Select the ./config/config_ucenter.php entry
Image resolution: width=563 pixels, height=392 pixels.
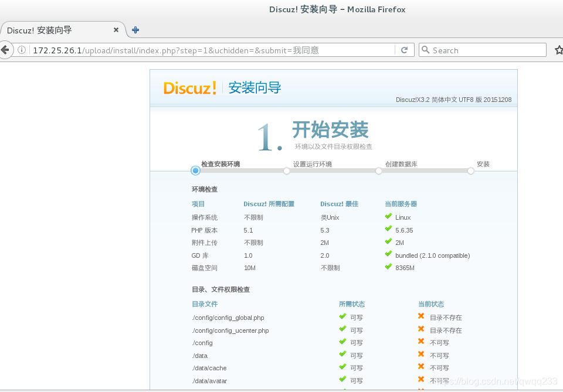[x=230, y=330]
